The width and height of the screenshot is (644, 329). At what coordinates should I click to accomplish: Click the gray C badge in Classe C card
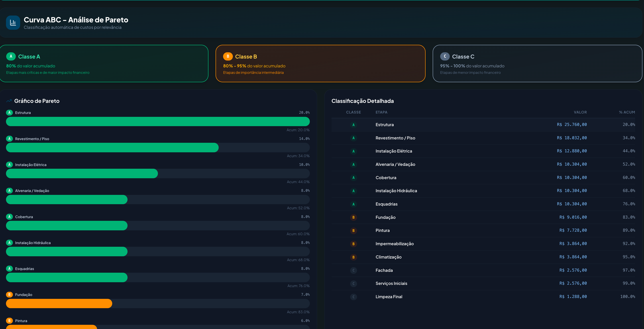pyautogui.click(x=445, y=57)
